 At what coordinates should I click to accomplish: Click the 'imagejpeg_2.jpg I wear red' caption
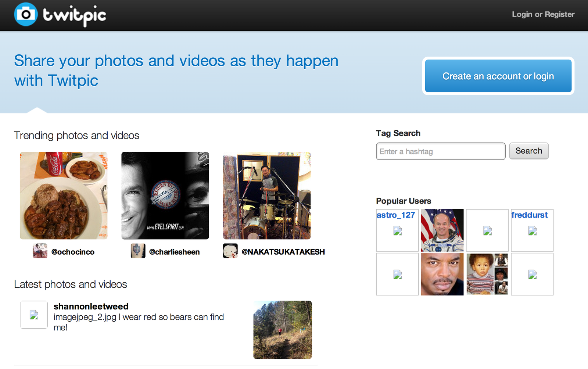point(139,322)
